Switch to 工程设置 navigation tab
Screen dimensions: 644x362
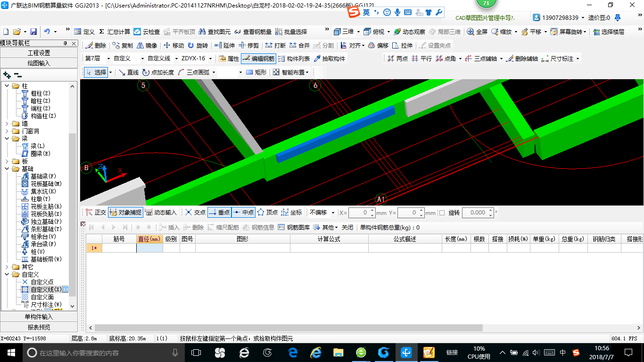(39, 53)
